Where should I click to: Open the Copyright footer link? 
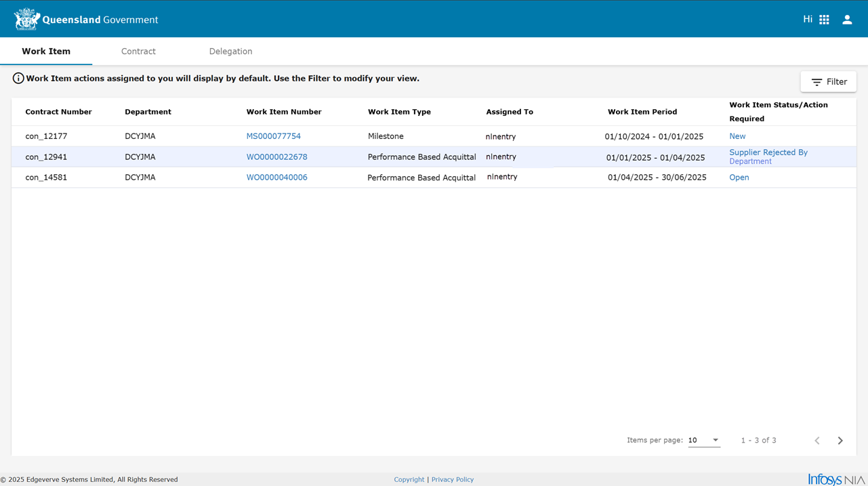(409, 479)
